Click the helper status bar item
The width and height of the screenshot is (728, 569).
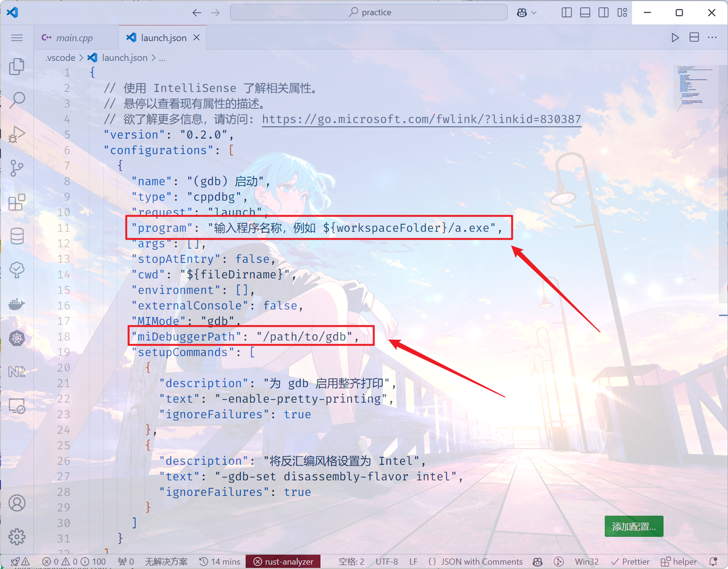click(x=679, y=562)
